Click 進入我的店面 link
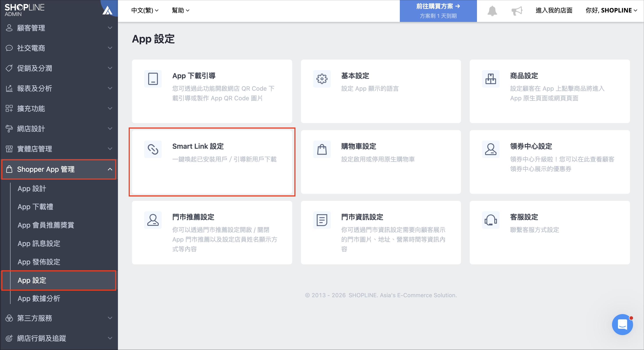 pos(554,10)
